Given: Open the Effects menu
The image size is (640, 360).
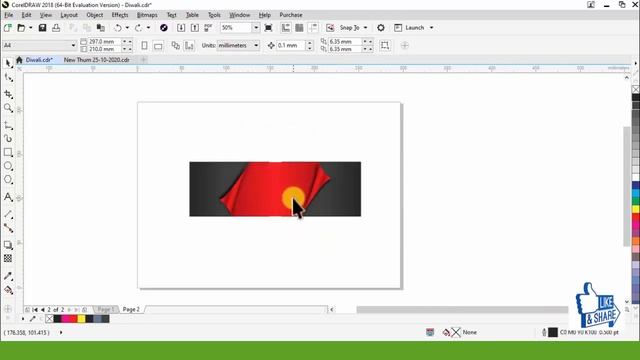Looking at the screenshot, I should (x=120, y=15).
